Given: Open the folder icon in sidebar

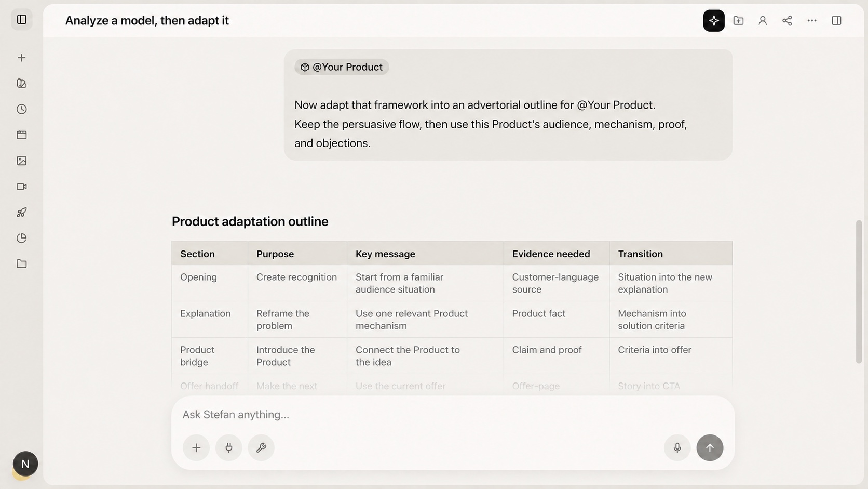Looking at the screenshot, I should [22, 263].
